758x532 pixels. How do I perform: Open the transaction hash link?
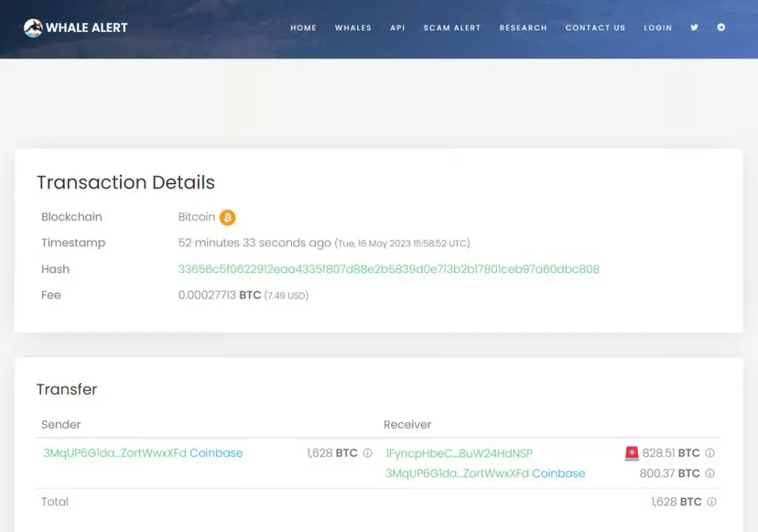(387, 269)
